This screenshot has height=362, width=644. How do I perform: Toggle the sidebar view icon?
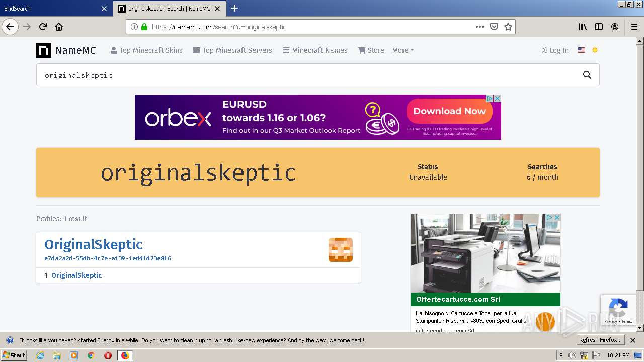(599, 27)
